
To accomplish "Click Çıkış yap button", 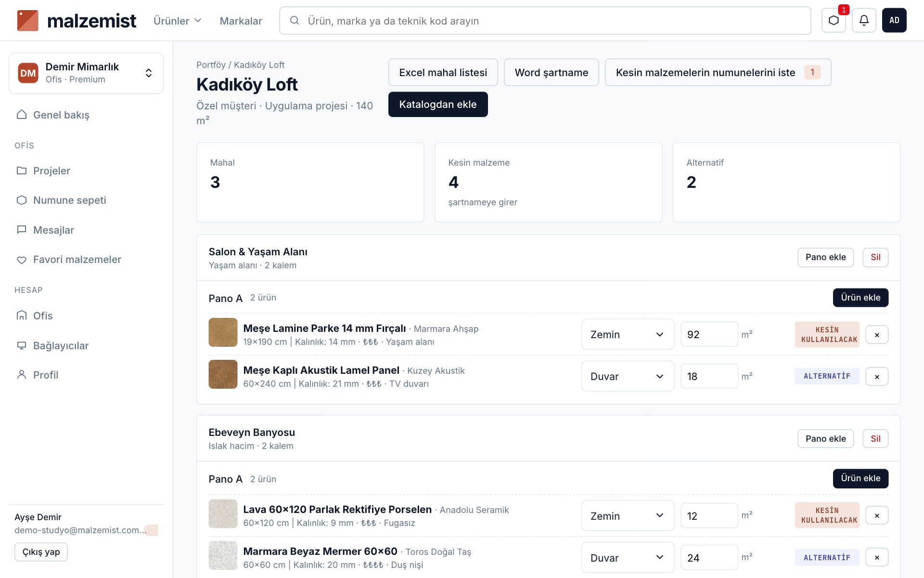I will (x=41, y=552).
